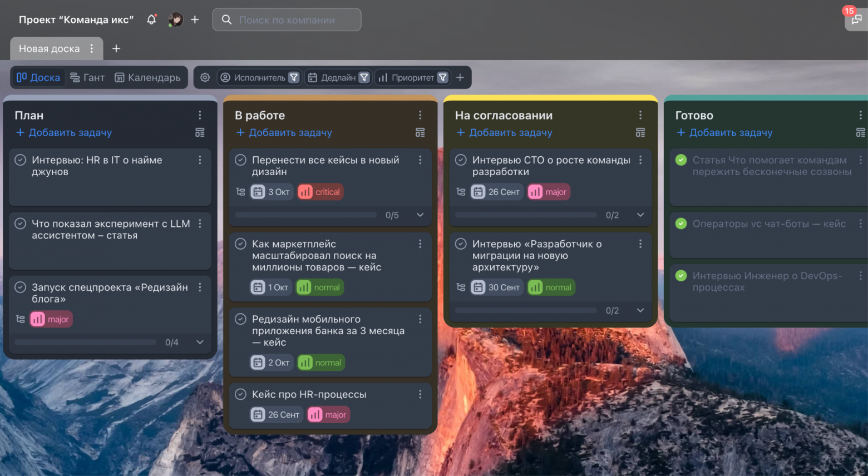
Task: Open board settings gear icon
Action: click(205, 77)
